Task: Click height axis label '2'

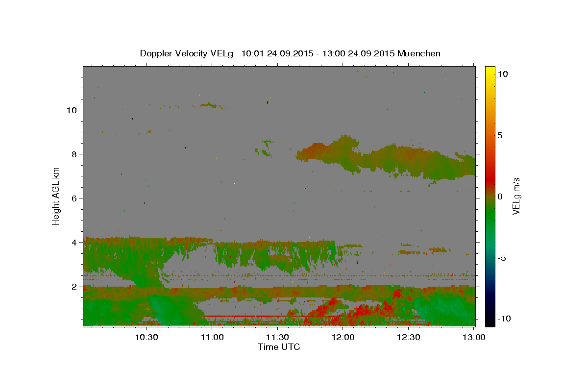Action: point(74,286)
